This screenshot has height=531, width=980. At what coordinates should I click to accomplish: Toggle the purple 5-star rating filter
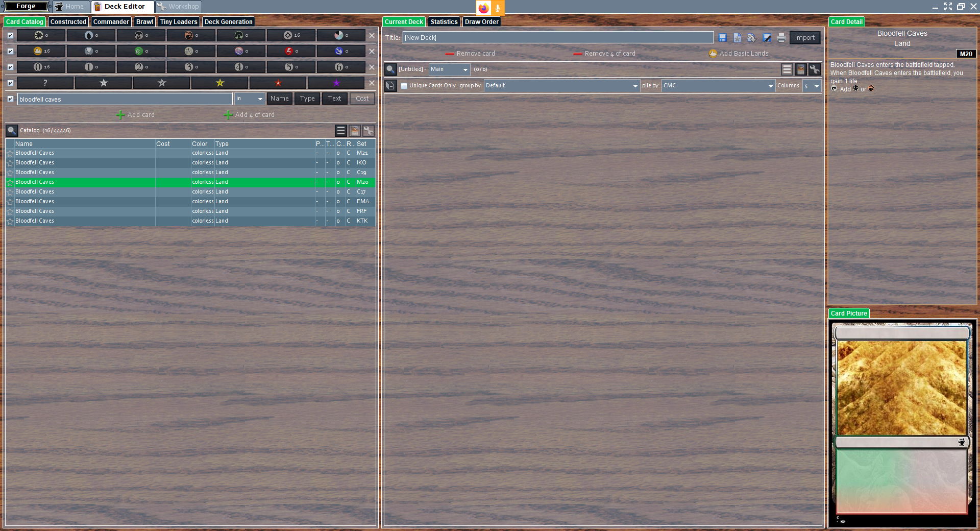(336, 83)
